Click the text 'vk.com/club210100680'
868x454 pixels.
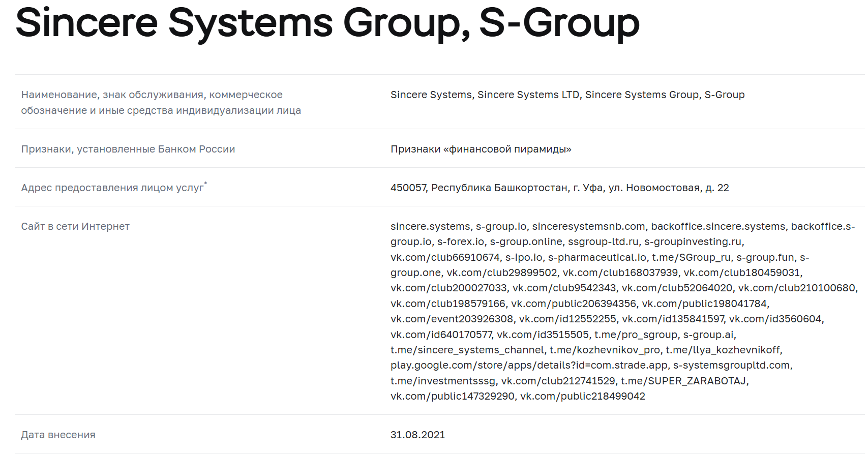[796, 288]
